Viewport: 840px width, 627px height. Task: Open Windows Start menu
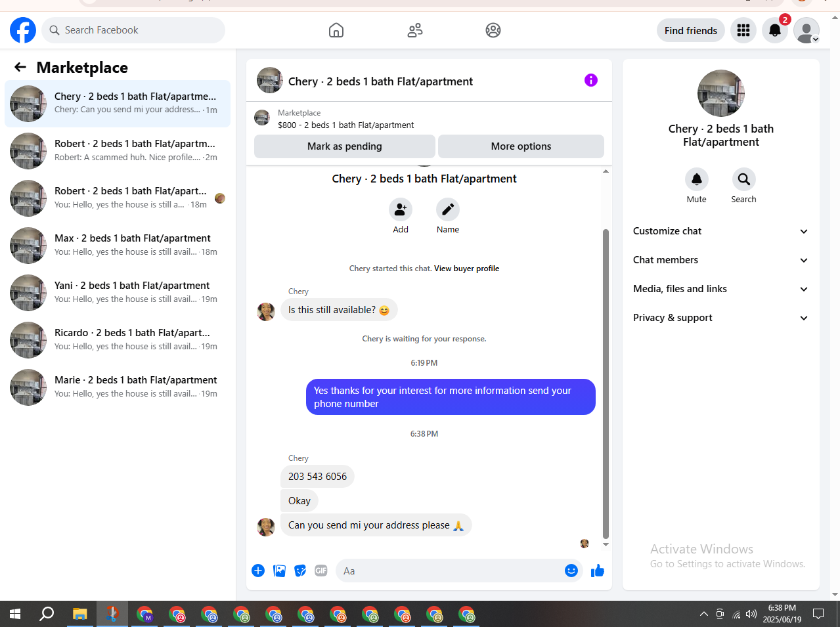pyautogui.click(x=15, y=615)
